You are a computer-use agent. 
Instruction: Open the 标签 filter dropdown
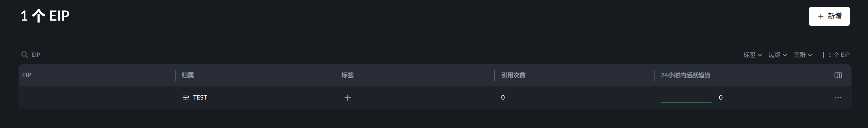(752, 55)
